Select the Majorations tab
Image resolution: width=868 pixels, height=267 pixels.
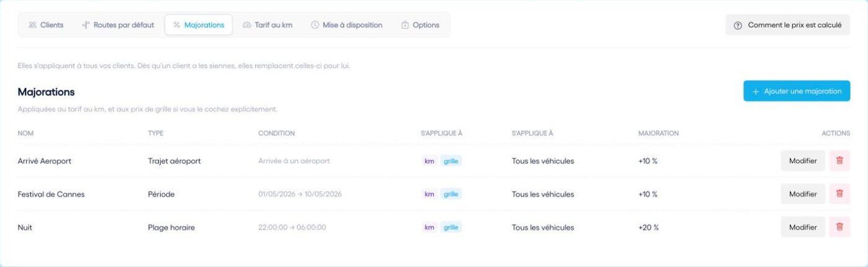pos(198,25)
